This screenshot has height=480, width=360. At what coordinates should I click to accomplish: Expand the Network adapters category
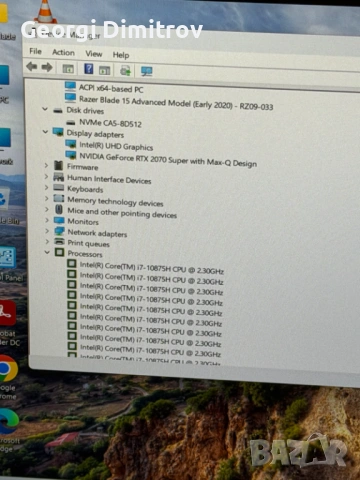(x=47, y=231)
